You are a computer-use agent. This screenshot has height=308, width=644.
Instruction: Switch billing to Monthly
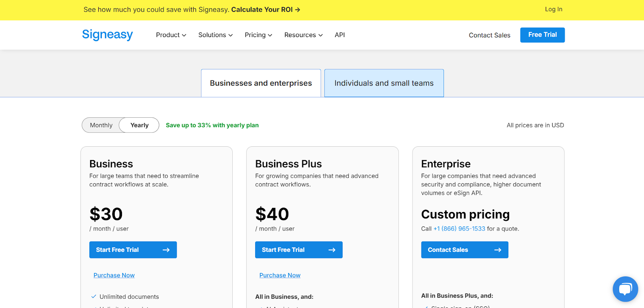pos(101,125)
